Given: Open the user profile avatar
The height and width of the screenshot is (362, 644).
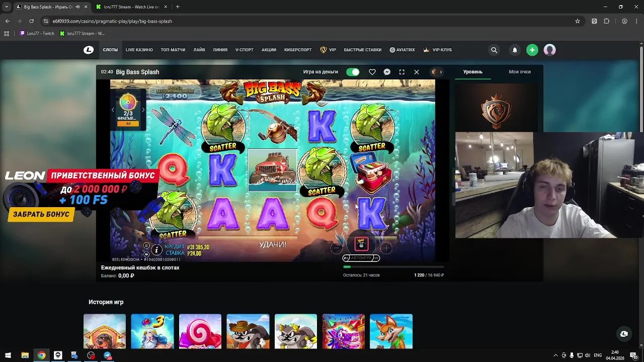Looking at the screenshot, I should pyautogui.click(x=549, y=50).
